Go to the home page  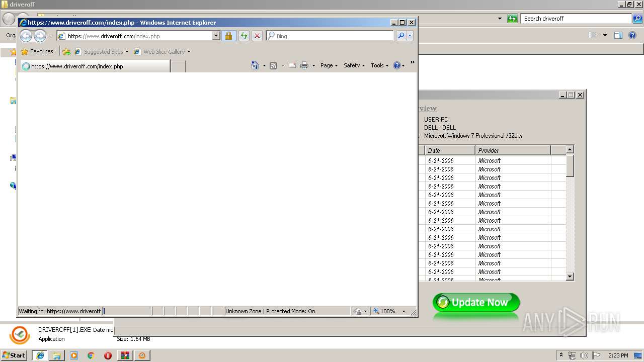pyautogui.click(x=255, y=65)
